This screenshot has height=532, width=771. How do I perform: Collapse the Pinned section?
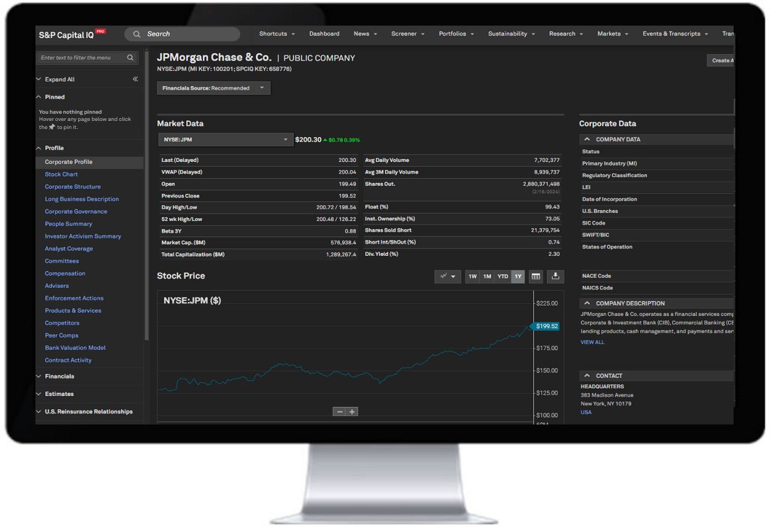[39, 97]
